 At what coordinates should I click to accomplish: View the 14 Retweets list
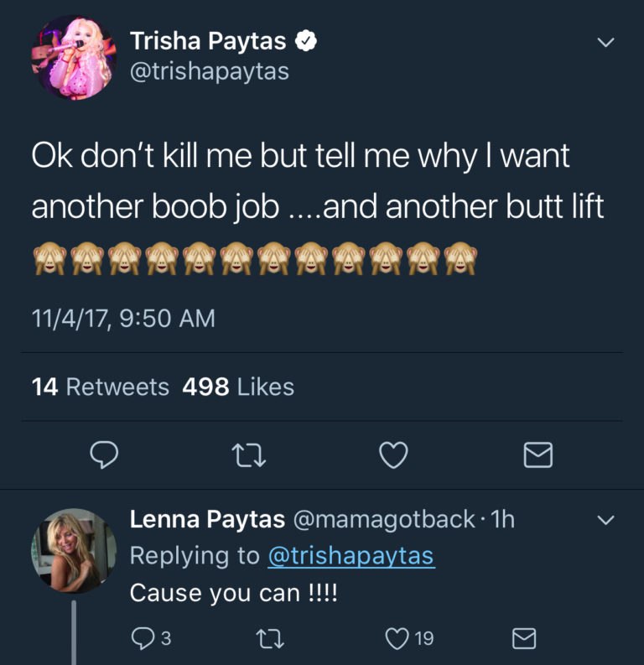101,387
